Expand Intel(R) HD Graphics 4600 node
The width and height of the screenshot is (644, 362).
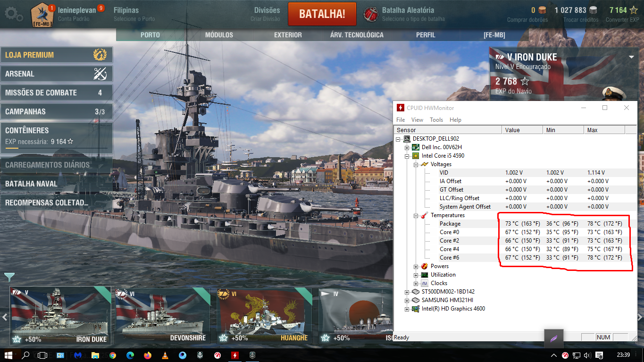click(407, 309)
